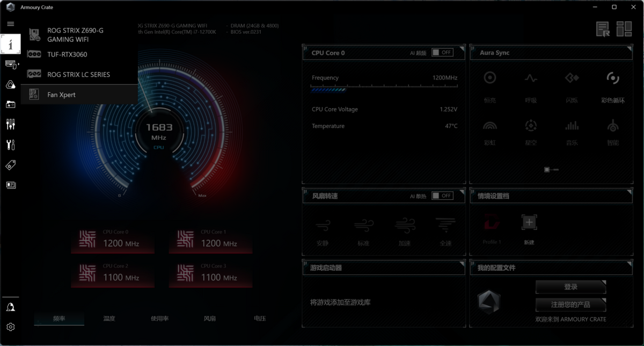Switch to the 频率 frequency tab
The height and width of the screenshot is (346, 644).
pos(59,319)
